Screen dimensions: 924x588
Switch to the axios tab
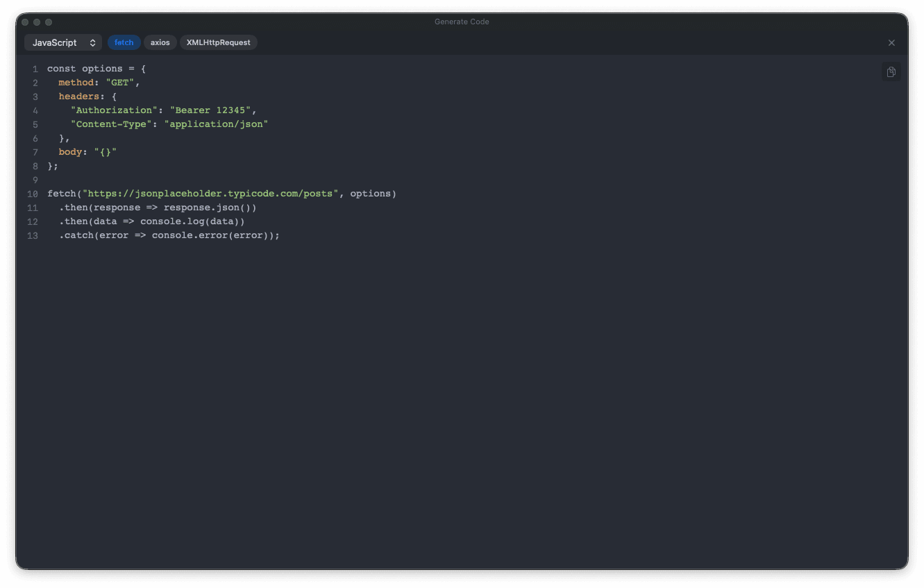160,42
